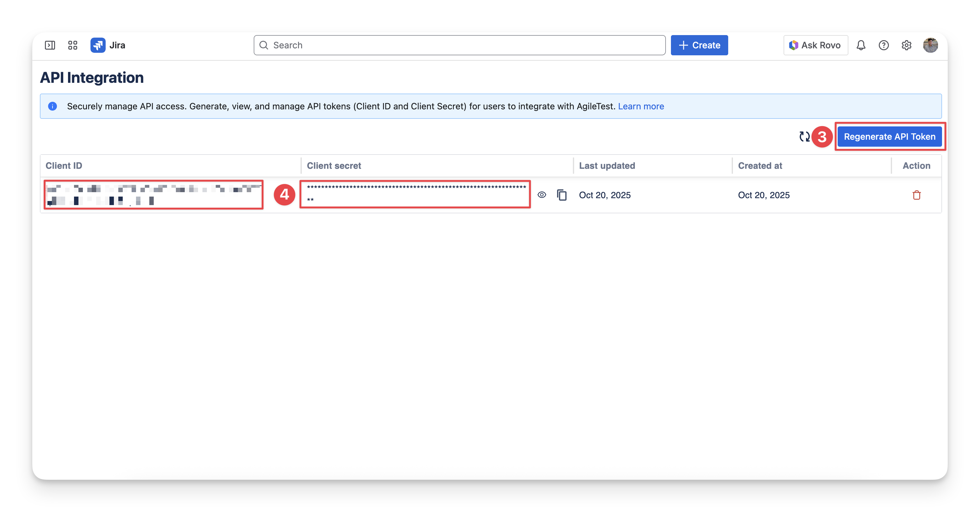The image size is (980, 512).
Task: Open the help question mark icon
Action: (x=884, y=45)
